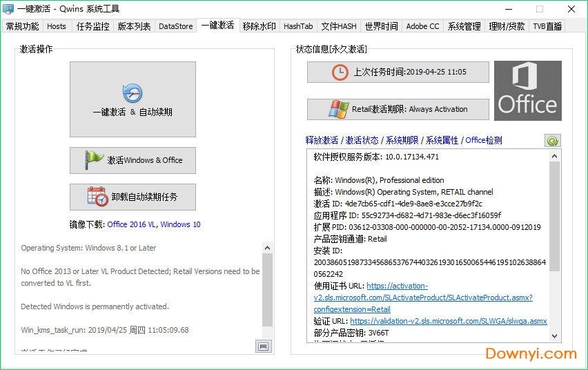588x370 pixels.
Task: Click the Office logo image
Action: click(528, 91)
